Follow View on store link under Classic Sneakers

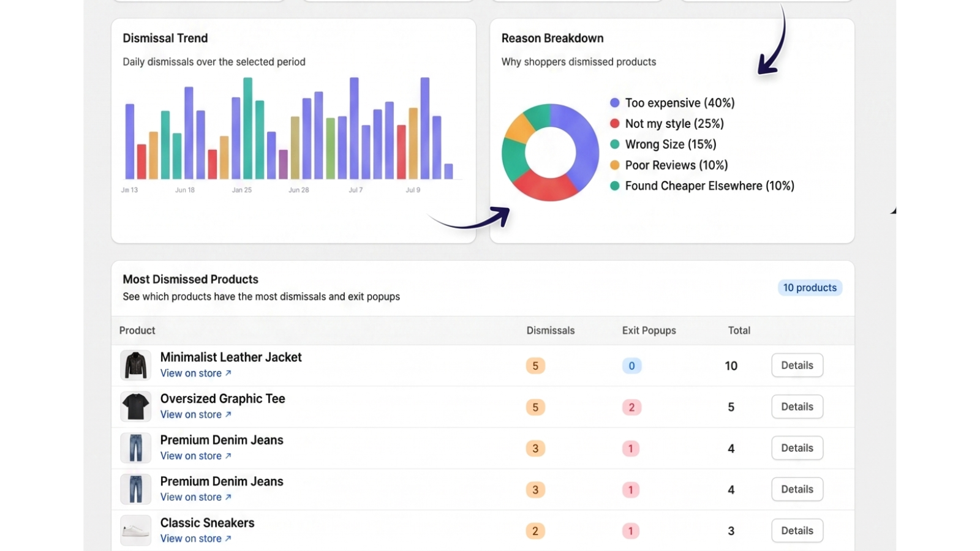tap(196, 539)
